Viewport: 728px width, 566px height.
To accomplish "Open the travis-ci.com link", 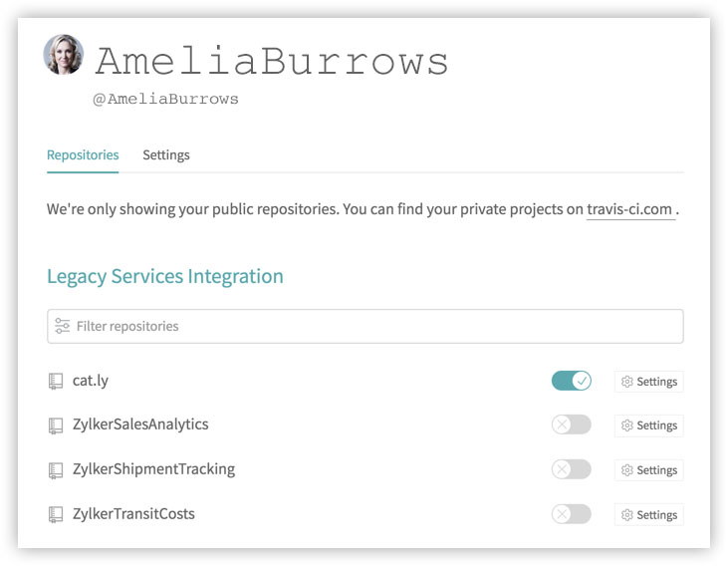I will click(x=629, y=209).
